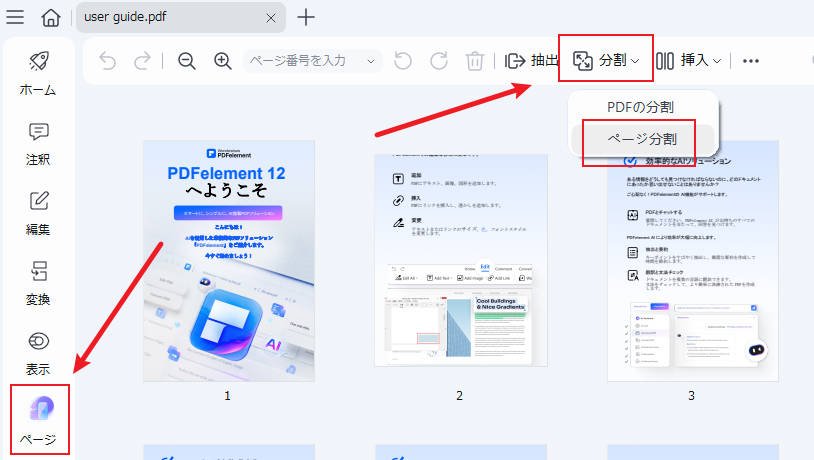Open ページ page organize sidebar tool
Viewport: 814px width, 460px height.
[39, 420]
